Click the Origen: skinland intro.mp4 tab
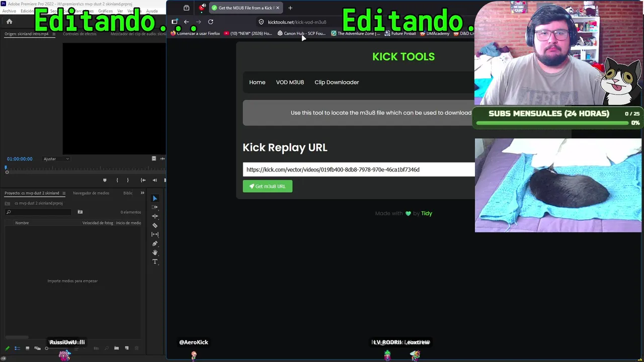644x362 pixels. click(x=27, y=34)
